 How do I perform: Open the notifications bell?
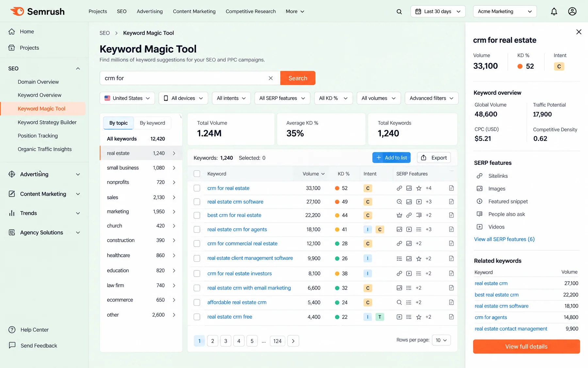coord(554,11)
